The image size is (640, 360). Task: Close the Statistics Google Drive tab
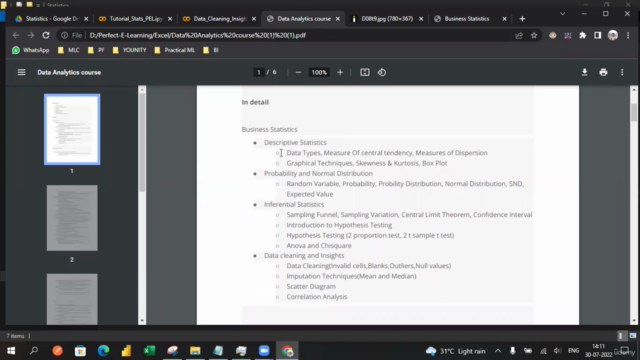coord(86,19)
